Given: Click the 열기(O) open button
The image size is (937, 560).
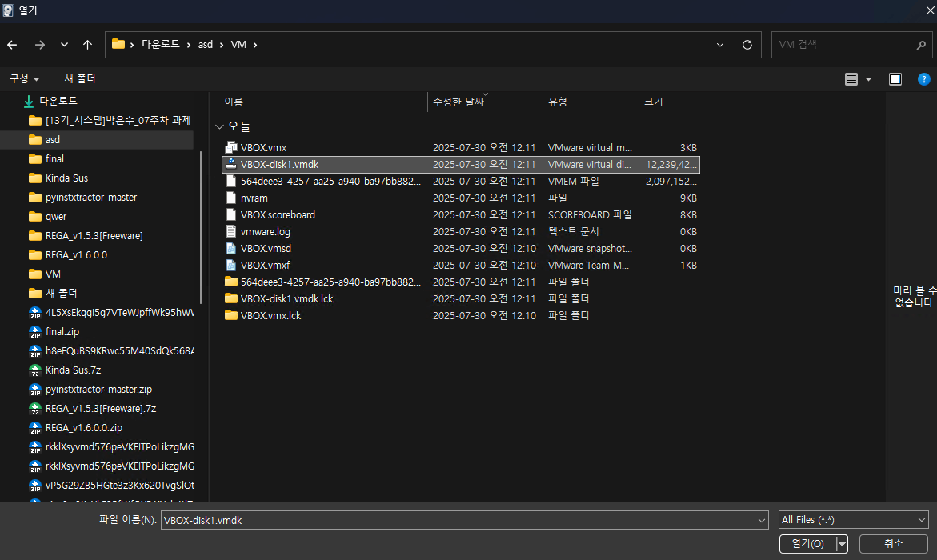Looking at the screenshot, I should click(x=807, y=543).
